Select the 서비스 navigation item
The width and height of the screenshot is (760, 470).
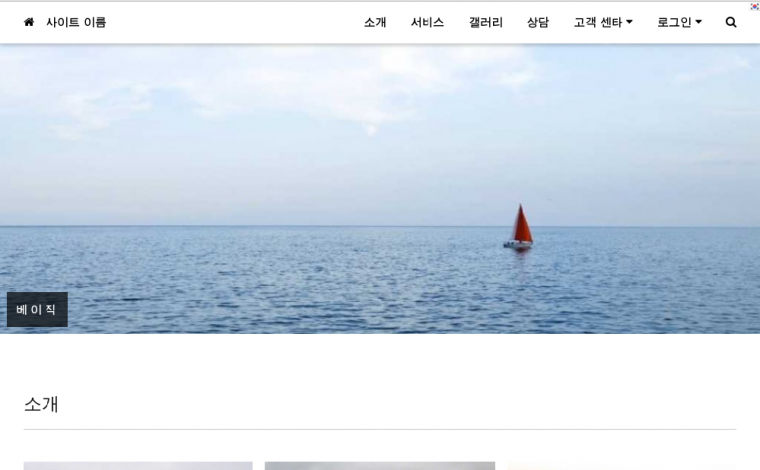428,22
